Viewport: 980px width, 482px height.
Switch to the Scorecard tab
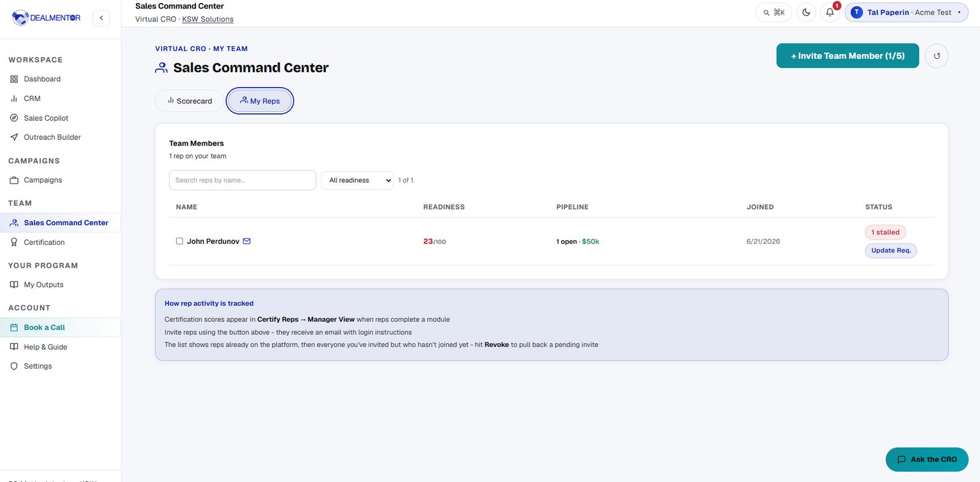coord(189,101)
